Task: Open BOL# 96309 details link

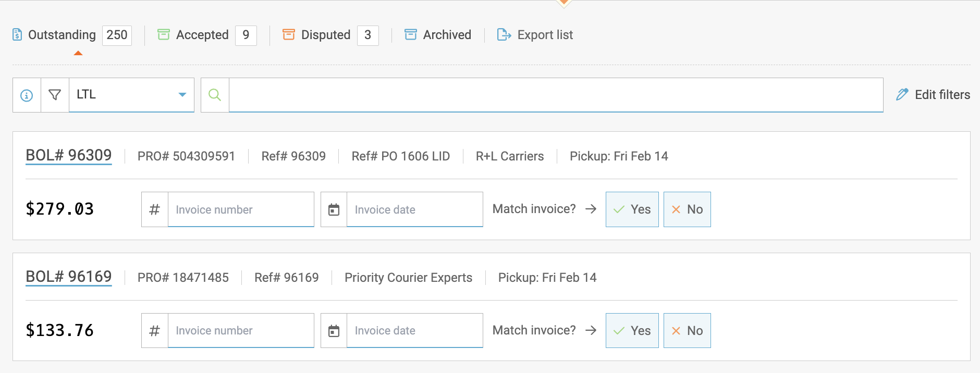Action: tap(68, 155)
